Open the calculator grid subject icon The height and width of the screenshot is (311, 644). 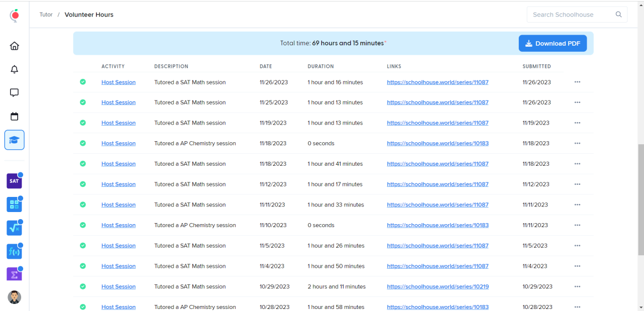tap(14, 204)
